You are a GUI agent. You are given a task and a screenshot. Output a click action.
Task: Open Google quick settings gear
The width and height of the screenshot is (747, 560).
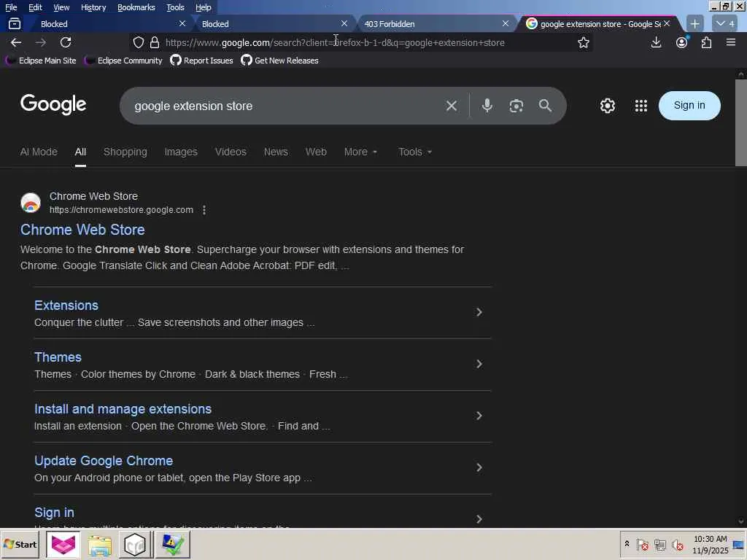pos(608,106)
